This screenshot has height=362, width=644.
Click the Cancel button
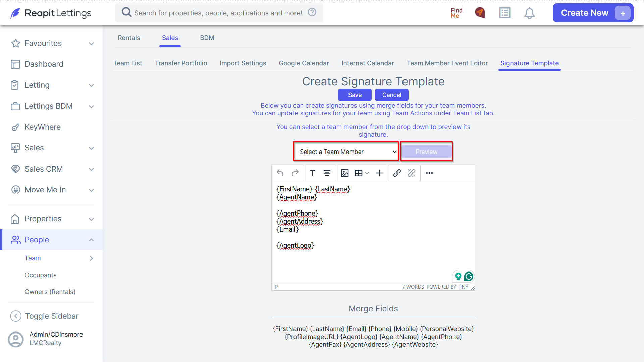[x=391, y=95]
